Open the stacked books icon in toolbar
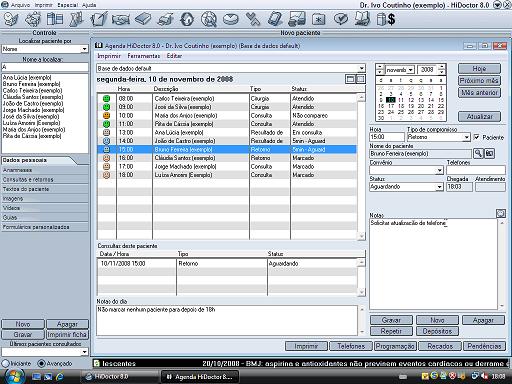The image size is (512, 384). click(55, 19)
